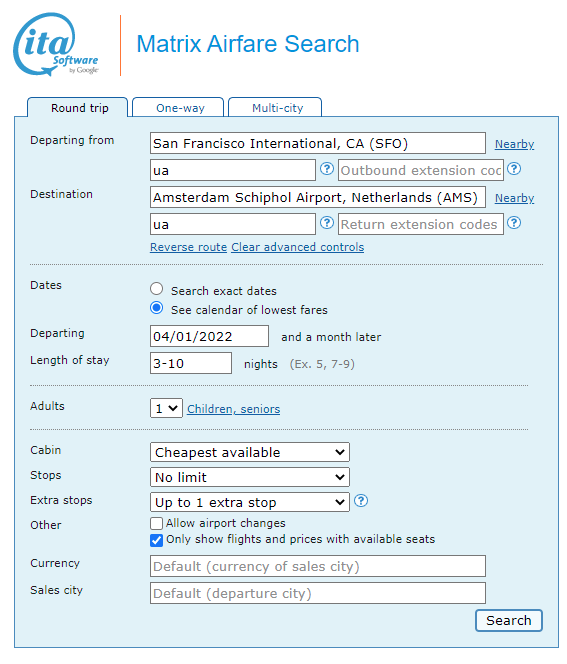The height and width of the screenshot is (664, 567).
Task: Select See calendar of lowest fares
Action: 157,308
